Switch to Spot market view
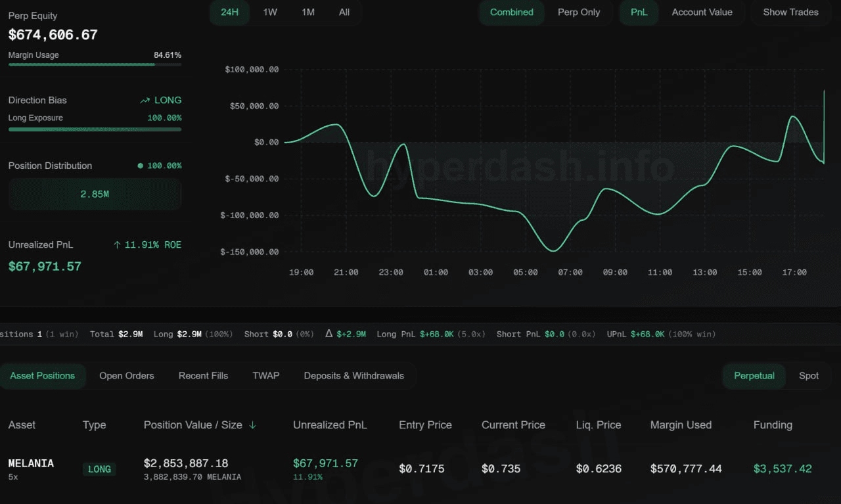841x504 pixels. [x=809, y=376]
